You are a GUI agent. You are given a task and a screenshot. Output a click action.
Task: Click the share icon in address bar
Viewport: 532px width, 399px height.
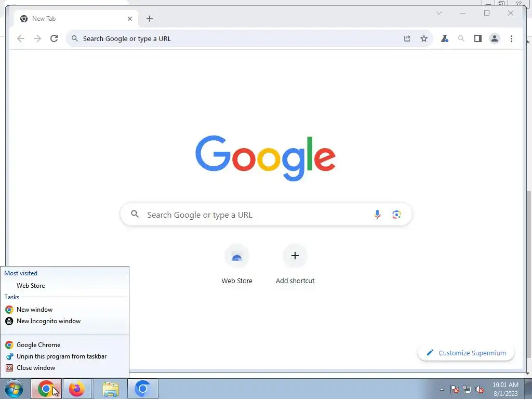point(407,38)
